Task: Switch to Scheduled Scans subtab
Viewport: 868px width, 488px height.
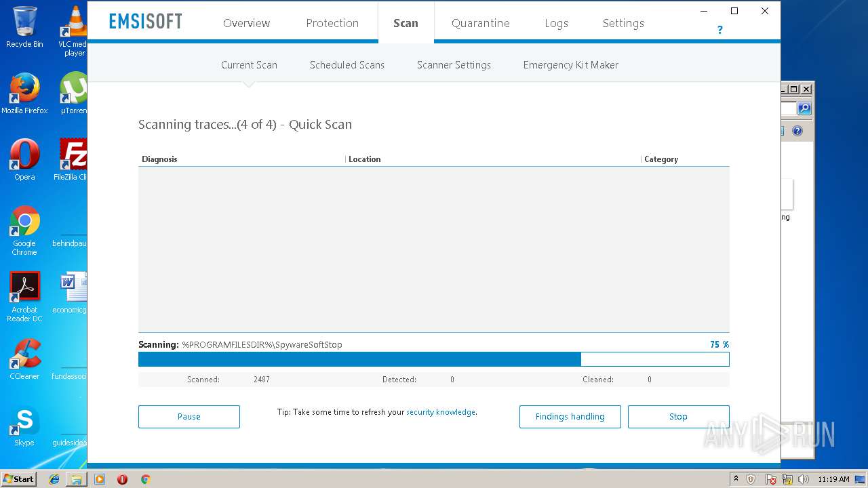Action: [x=347, y=65]
